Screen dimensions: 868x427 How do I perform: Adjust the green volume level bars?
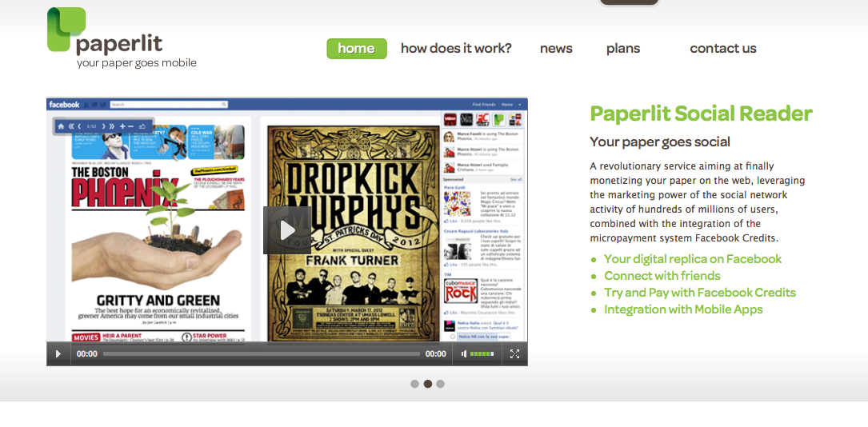point(482,354)
